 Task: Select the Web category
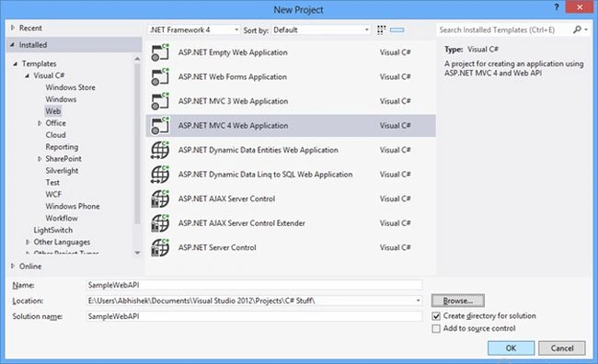(x=53, y=111)
